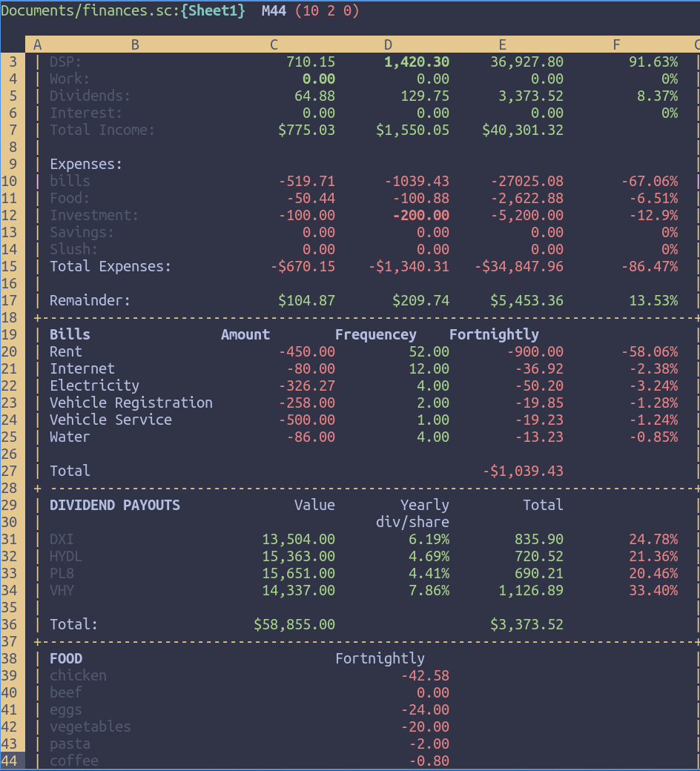Viewport: 700px width, 771px height.
Task: Select the Water row label
Action: point(70,437)
